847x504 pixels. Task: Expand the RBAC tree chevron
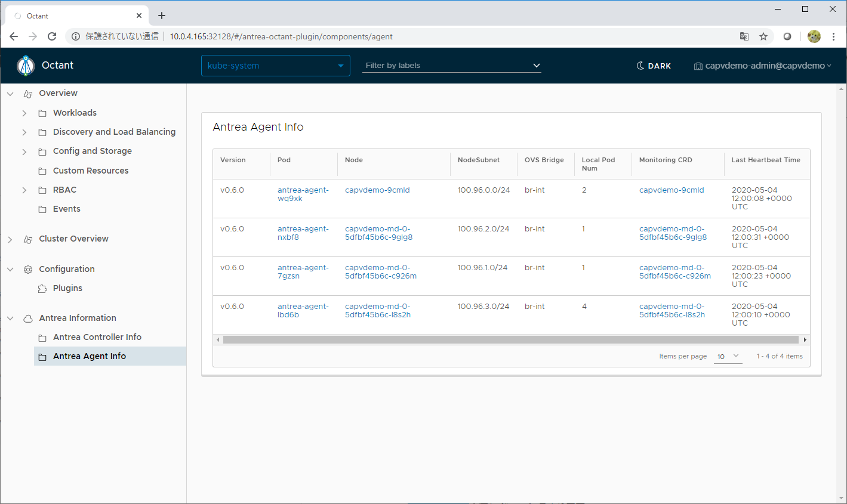tap(24, 190)
